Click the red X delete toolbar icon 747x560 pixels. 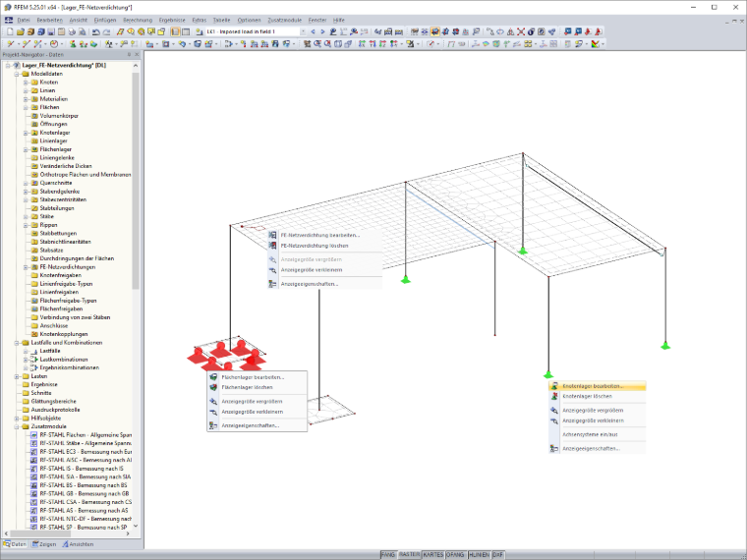click(521, 31)
